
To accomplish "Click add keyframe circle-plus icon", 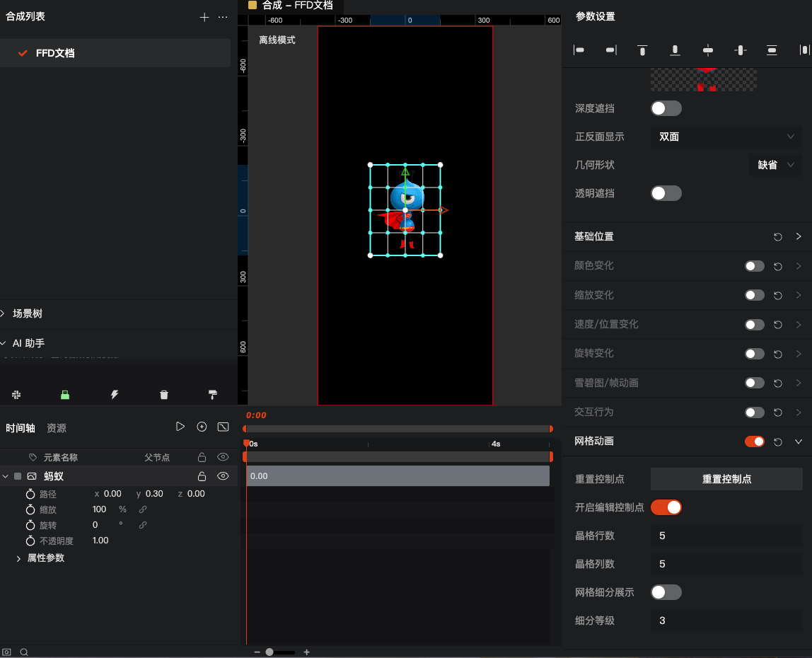I will tap(202, 427).
